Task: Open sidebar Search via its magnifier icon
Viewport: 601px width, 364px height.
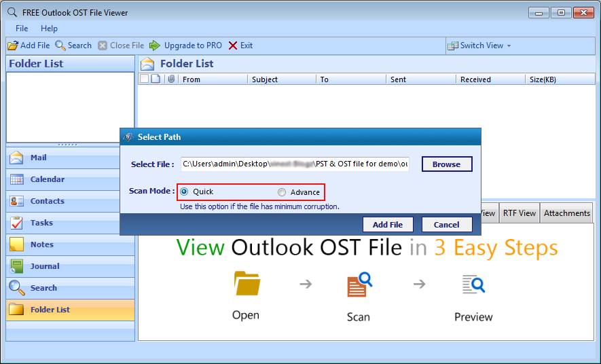Action: point(16,288)
